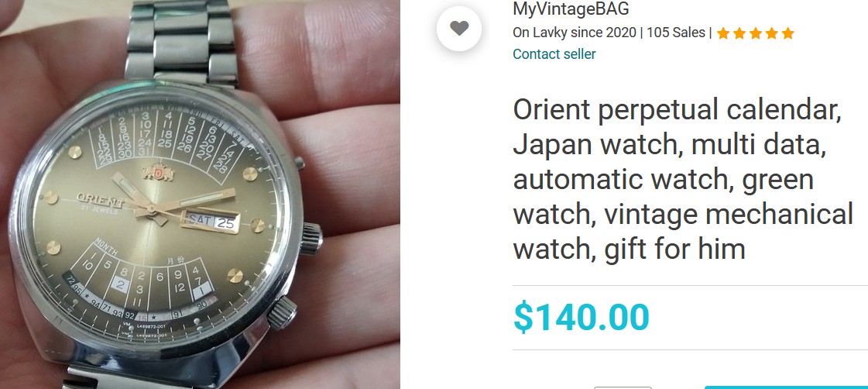Click the upper crown of the photographed watch
Image resolution: width=868 pixels, height=389 pixels.
[311, 239]
